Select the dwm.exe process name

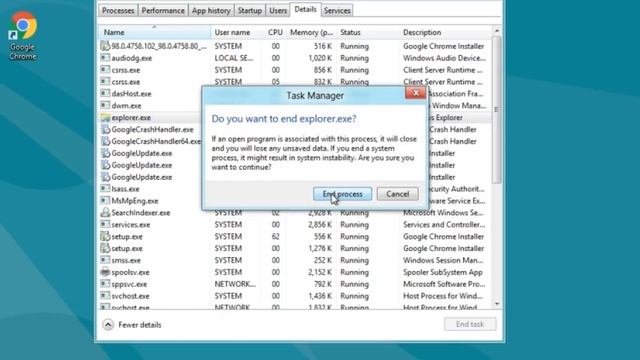127,106
